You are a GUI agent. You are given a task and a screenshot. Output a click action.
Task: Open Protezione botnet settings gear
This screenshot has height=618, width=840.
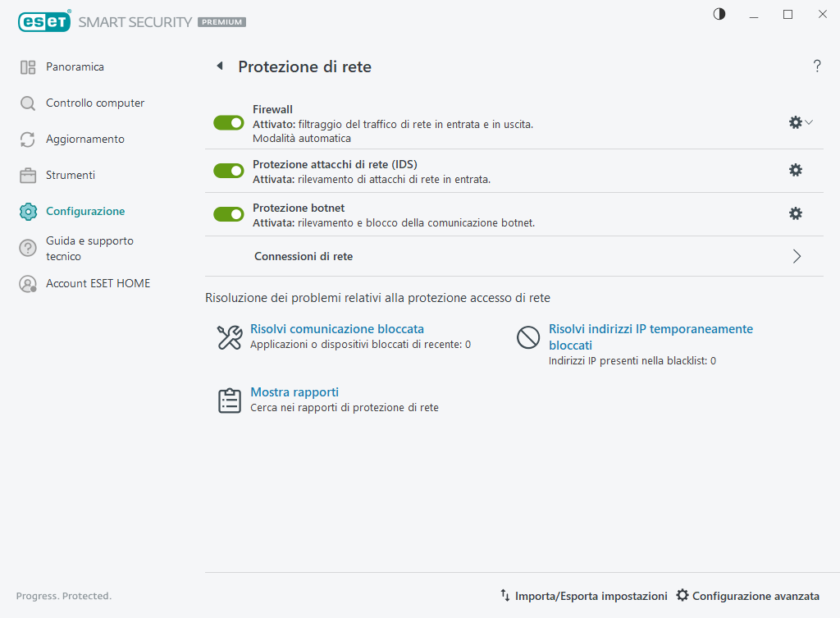click(795, 213)
